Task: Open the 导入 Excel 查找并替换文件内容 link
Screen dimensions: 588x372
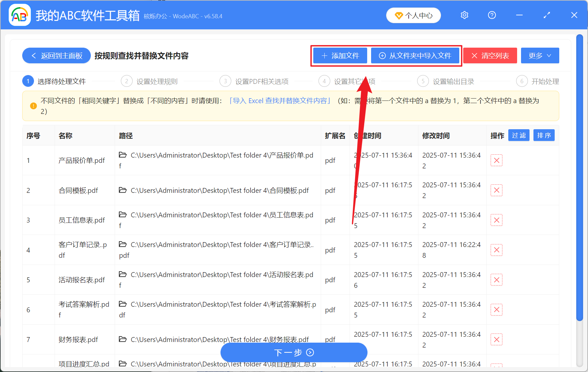Action: (x=280, y=101)
